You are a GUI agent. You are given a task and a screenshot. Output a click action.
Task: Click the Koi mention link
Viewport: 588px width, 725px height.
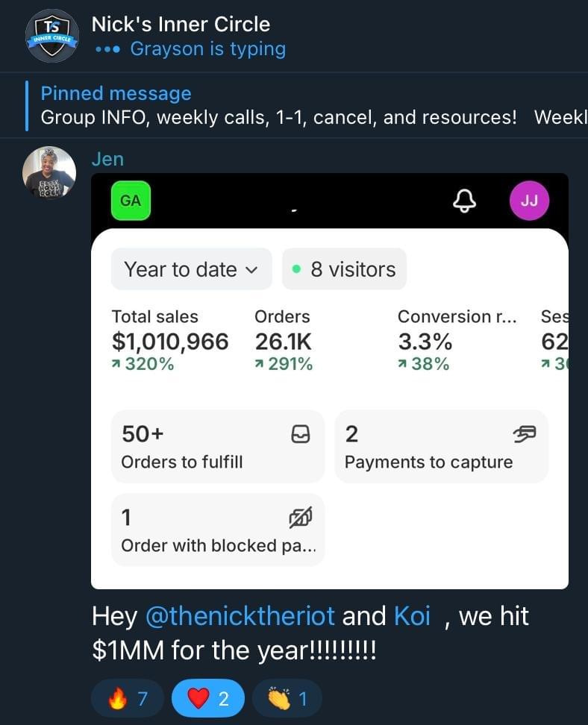click(x=412, y=616)
